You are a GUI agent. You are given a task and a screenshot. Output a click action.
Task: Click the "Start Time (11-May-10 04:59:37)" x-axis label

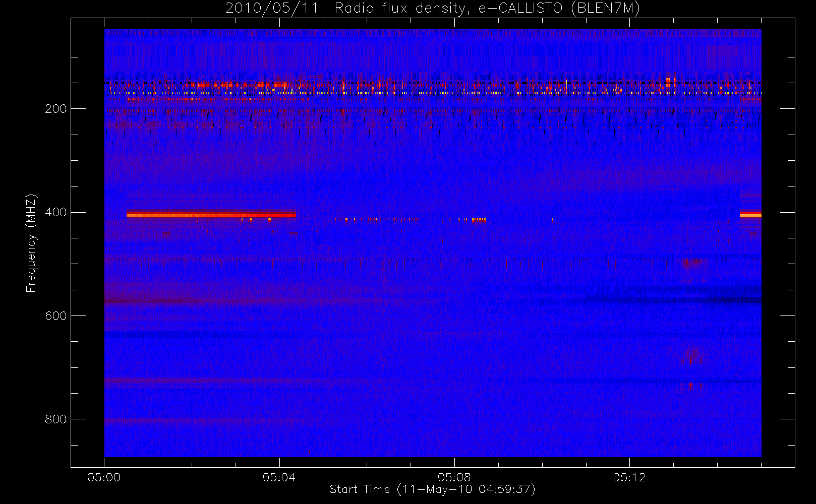point(433,489)
